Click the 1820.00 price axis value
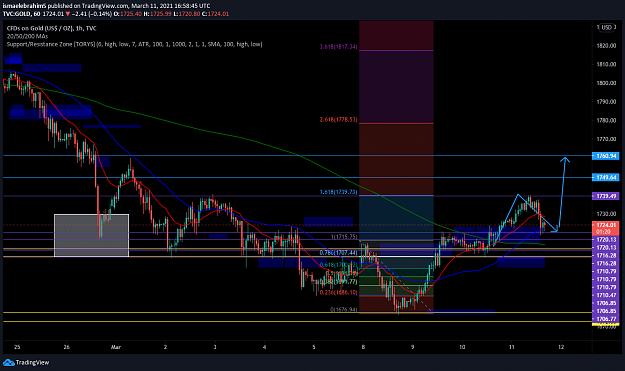Image resolution: width=625 pixels, height=371 pixels. coord(606,46)
